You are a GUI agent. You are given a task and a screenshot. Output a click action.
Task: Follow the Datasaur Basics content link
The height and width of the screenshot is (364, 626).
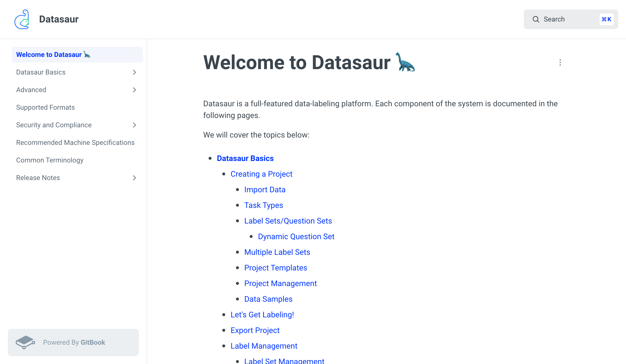click(245, 158)
